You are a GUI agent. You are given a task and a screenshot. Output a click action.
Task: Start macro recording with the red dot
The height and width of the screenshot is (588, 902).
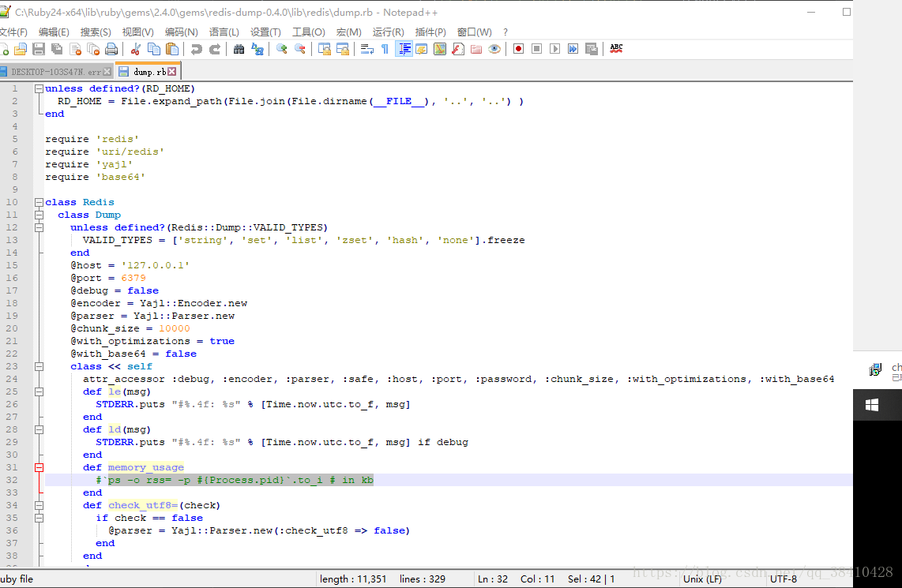point(518,49)
